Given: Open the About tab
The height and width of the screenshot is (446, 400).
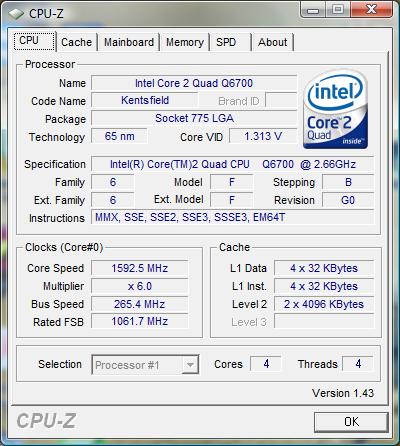Looking at the screenshot, I should click(x=273, y=42).
